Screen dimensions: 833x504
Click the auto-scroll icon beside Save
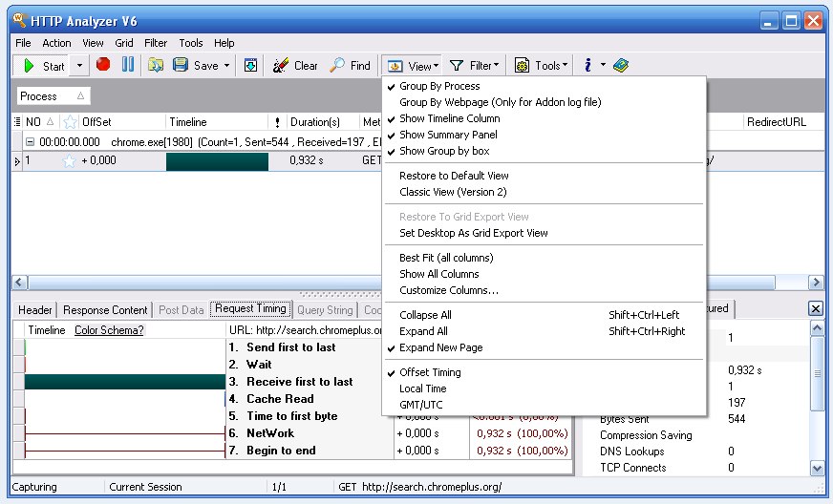click(x=250, y=65)
